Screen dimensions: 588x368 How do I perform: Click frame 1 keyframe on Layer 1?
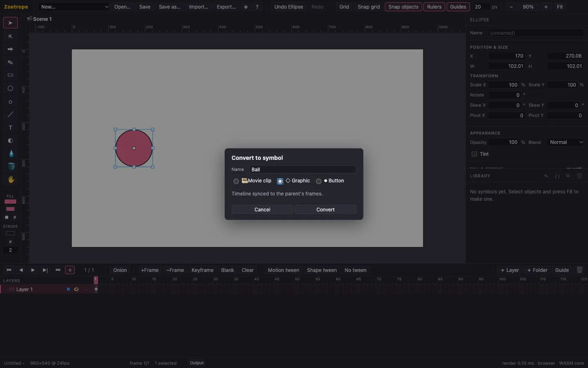(96, 289)
